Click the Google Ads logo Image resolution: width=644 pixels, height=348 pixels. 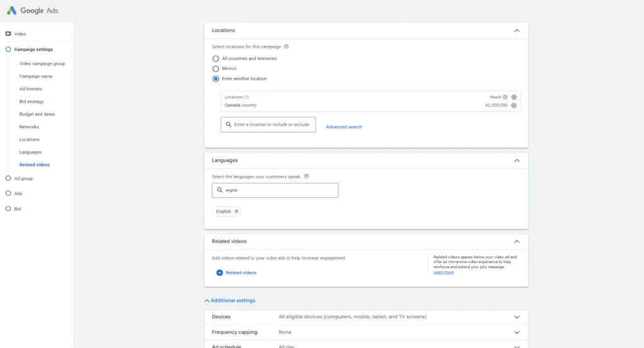[33, 11]
